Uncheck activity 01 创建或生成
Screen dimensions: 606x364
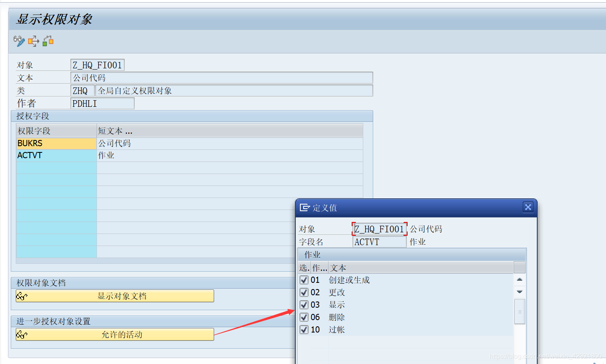coord(304,280)
